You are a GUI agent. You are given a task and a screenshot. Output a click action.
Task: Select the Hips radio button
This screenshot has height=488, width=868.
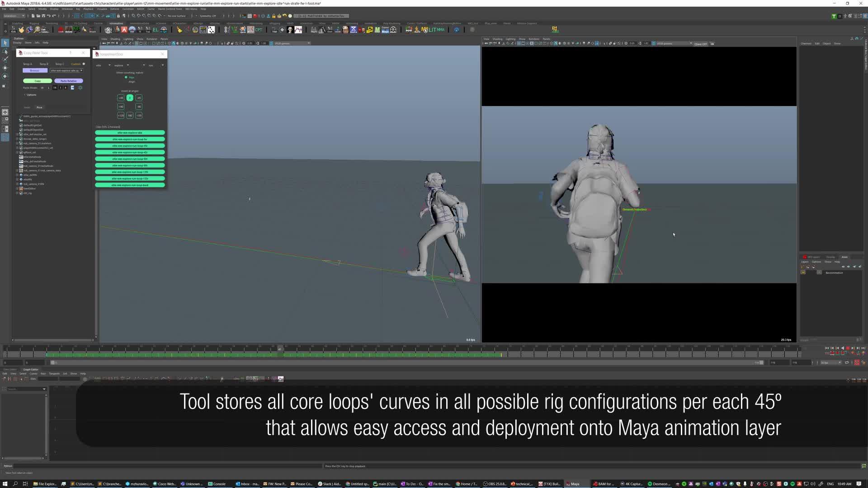click(126, 77)
